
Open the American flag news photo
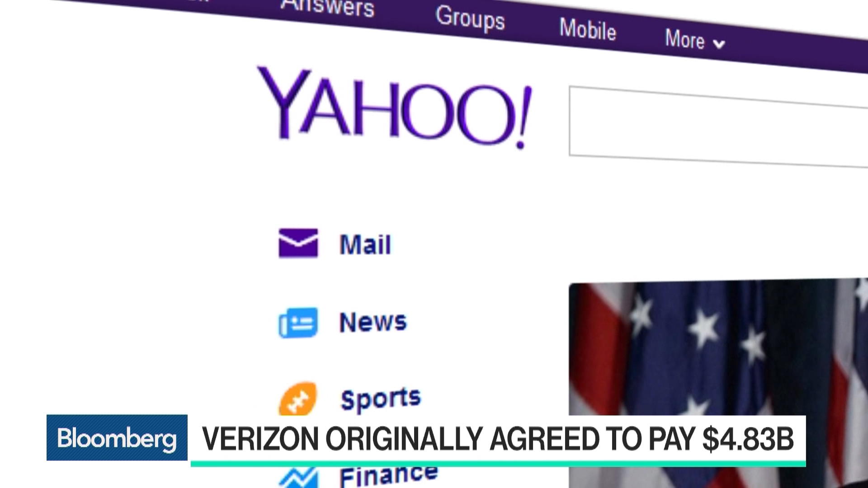click(x=718, y=383)
